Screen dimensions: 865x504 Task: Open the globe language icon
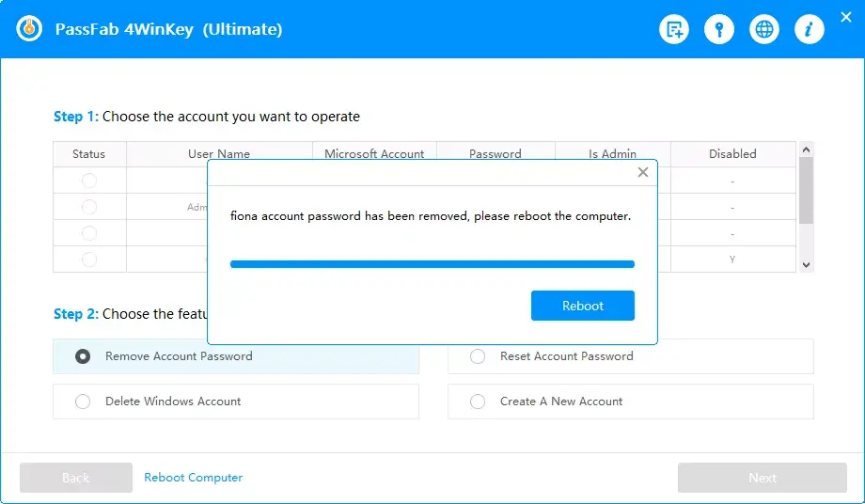[x=764, y=30]
